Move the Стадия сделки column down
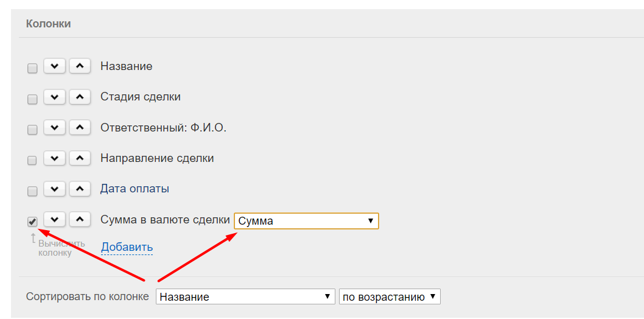The height and width of the screenshot is (319, 644). click(54, 97)
